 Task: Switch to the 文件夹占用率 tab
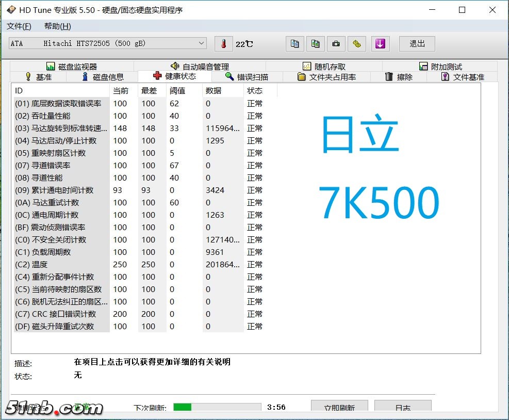pyautogui.click(x=327, y=77)
